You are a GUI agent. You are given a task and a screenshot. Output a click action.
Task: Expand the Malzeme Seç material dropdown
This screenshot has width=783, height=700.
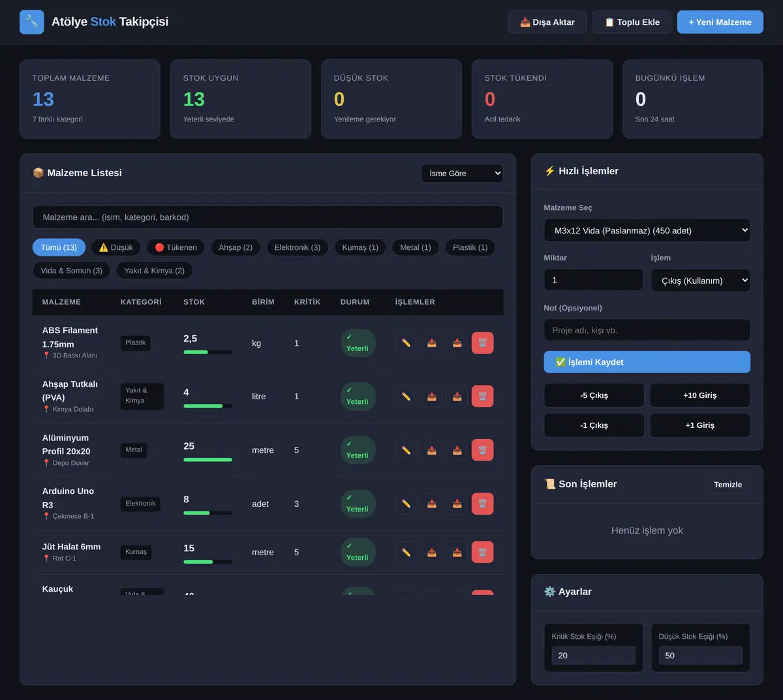point(647,230)
